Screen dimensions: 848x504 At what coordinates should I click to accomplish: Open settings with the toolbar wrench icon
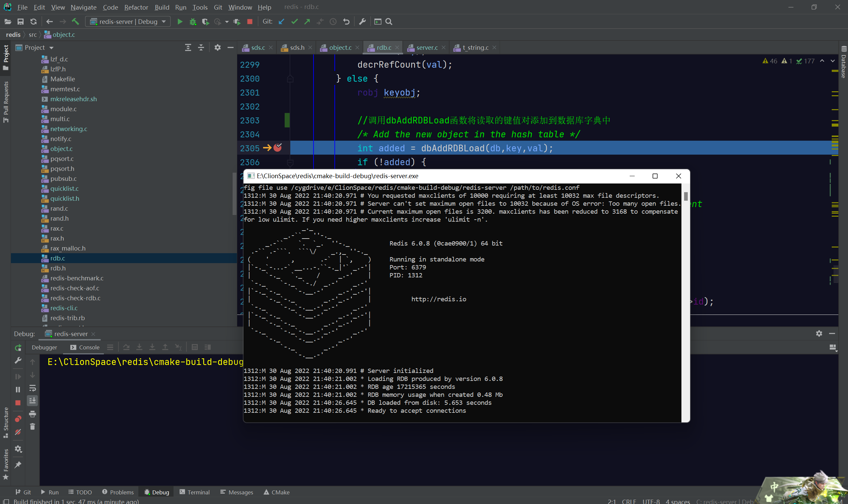click(x=362, y=22)
